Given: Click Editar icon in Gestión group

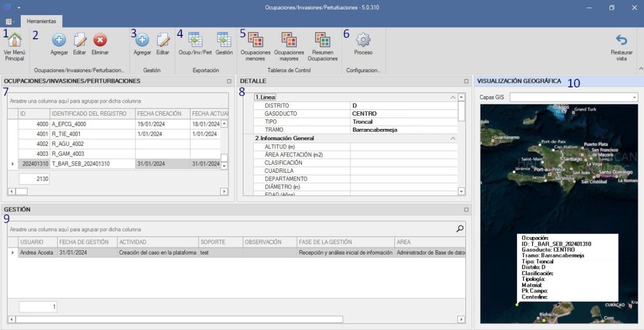Looking at the screenshot, I should click(163, 41).
